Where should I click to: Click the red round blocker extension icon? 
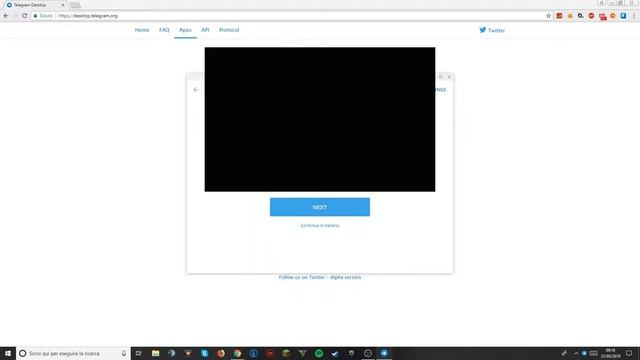tap(591, 16)
